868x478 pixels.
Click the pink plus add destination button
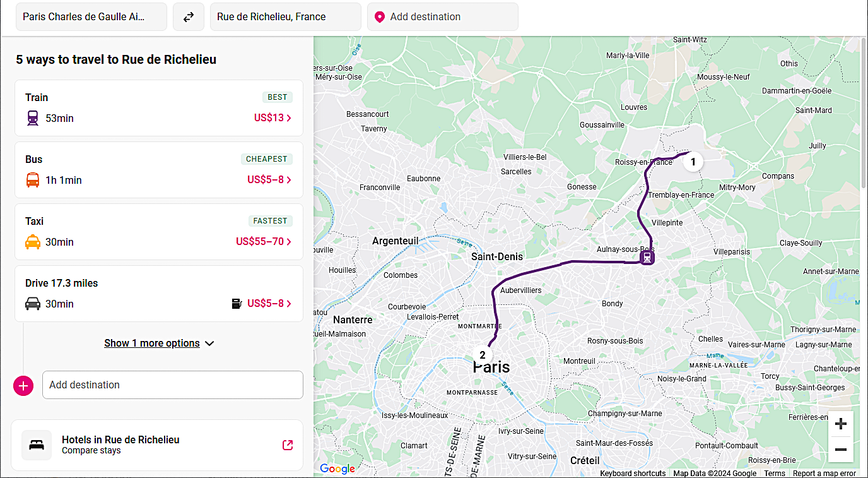[x=23, y=385]
